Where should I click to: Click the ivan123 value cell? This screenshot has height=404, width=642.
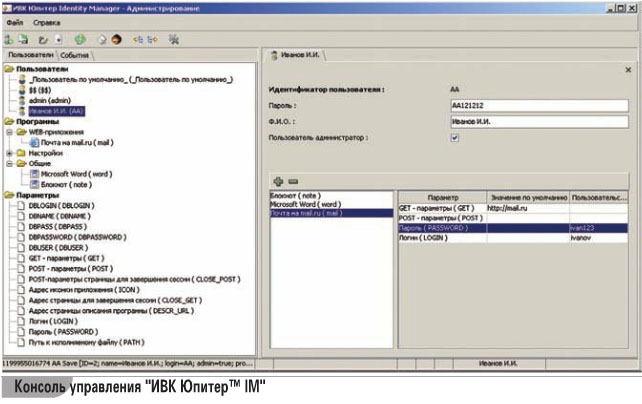tap(599, 228)
